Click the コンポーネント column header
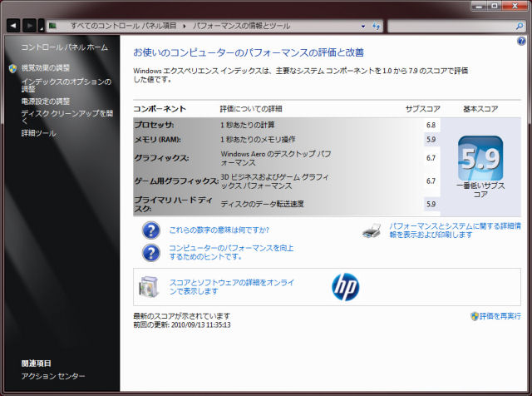The width and height of the screenshot is (532, 396). coord(160,109)
